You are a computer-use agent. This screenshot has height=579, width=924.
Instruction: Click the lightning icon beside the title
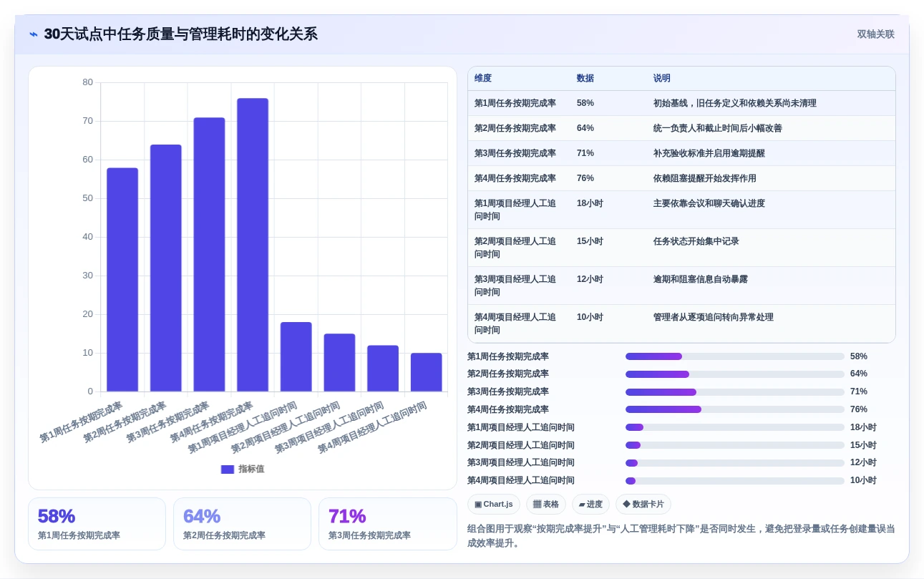[x=34, y=34]
